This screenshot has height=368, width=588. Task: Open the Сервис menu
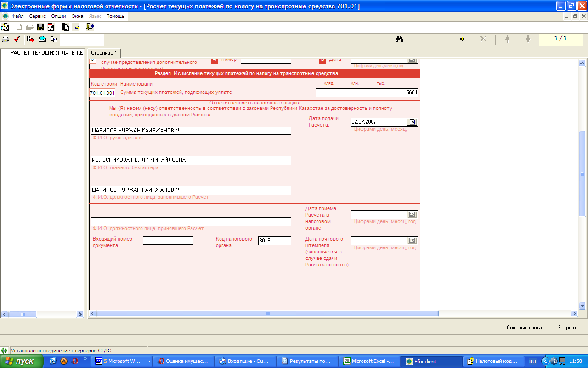point(38,16)
